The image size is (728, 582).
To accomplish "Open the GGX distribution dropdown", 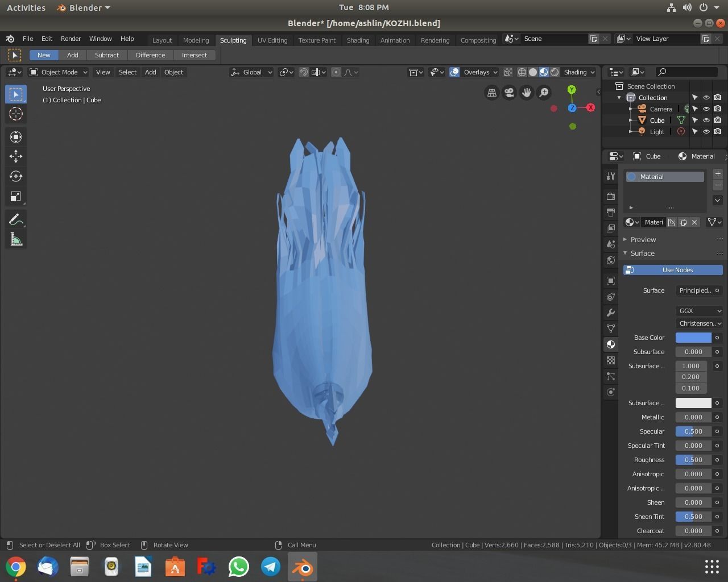I will (x=699, y=311).
